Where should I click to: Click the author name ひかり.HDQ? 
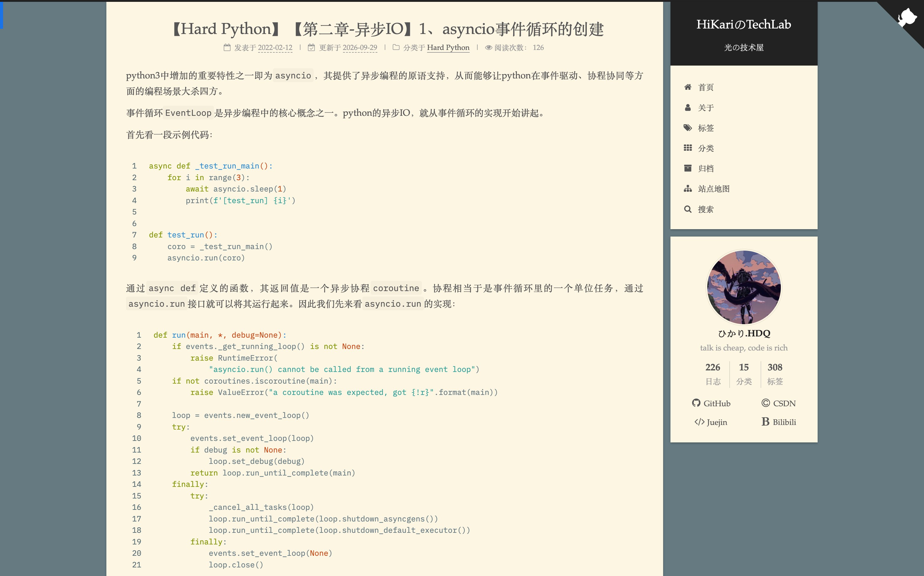tap(744, 333)
